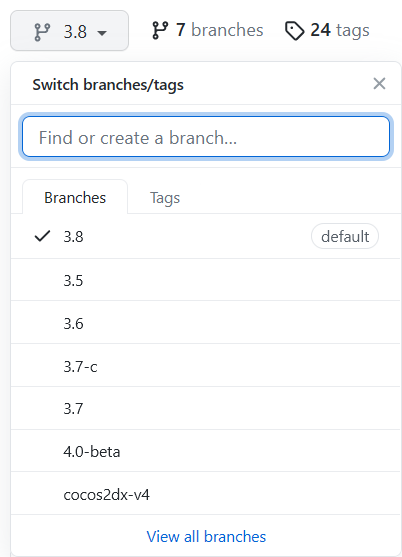Click the git branch icon in the 3.8 button
The image size is (402, 557).
pyautogui.click(x=42, y=32)
